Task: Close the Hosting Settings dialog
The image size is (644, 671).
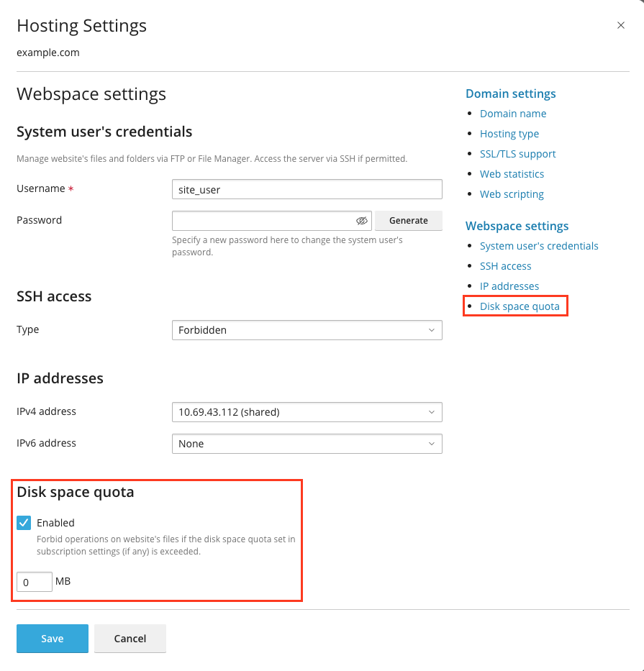Action: [x=621, y=25]
